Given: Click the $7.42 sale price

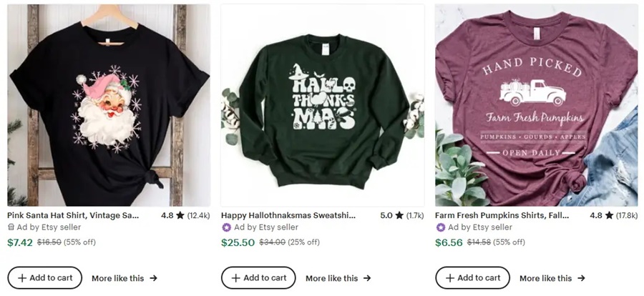Looking at the screenshot, I should [20, 242].
